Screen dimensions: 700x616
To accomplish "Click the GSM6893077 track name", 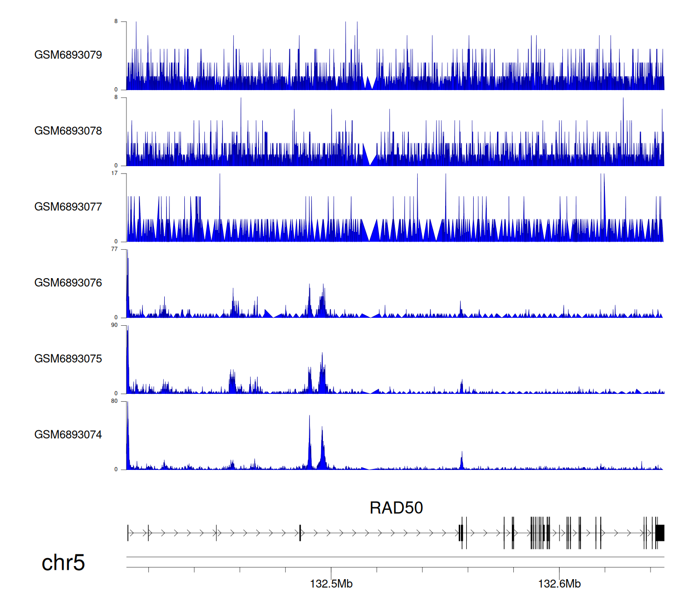I will [68, 207].
